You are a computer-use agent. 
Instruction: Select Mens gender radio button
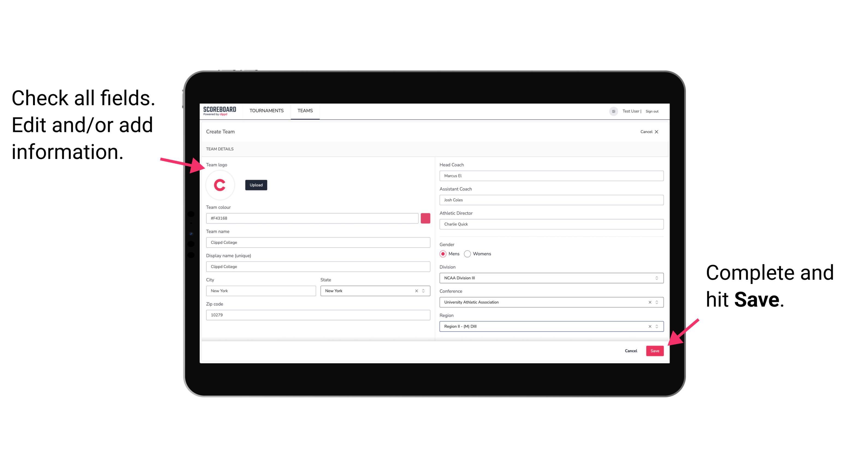443,254
